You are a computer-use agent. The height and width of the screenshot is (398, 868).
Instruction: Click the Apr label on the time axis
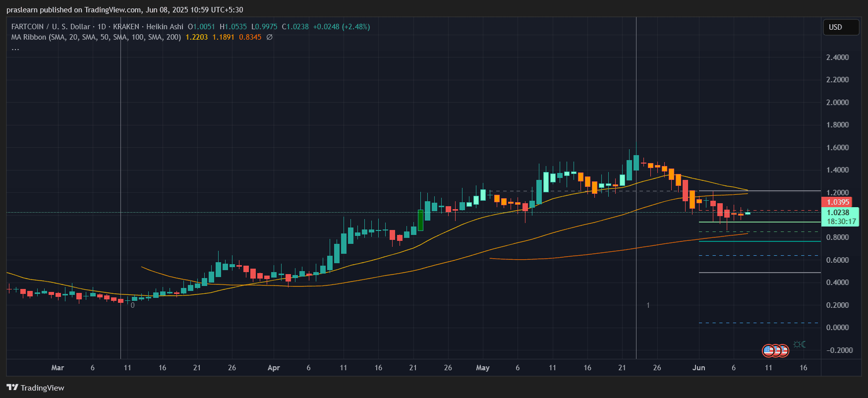pos(274,368)
